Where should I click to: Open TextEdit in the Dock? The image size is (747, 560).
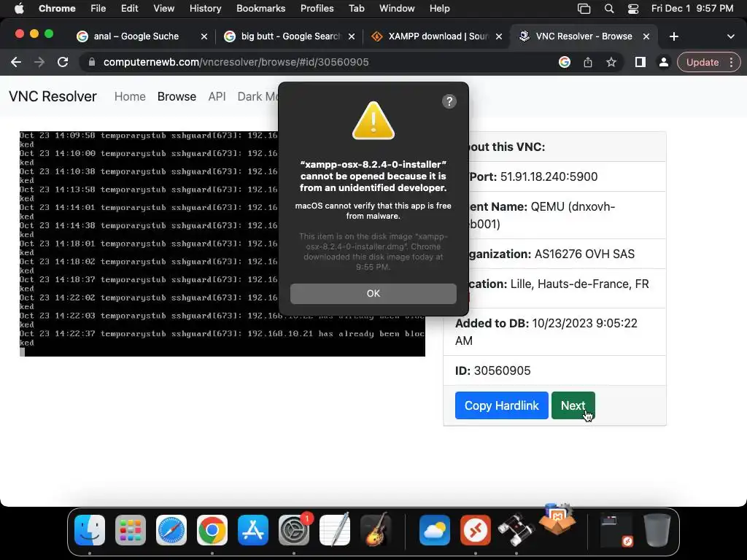pyautogui.click(x=334, y=530)
